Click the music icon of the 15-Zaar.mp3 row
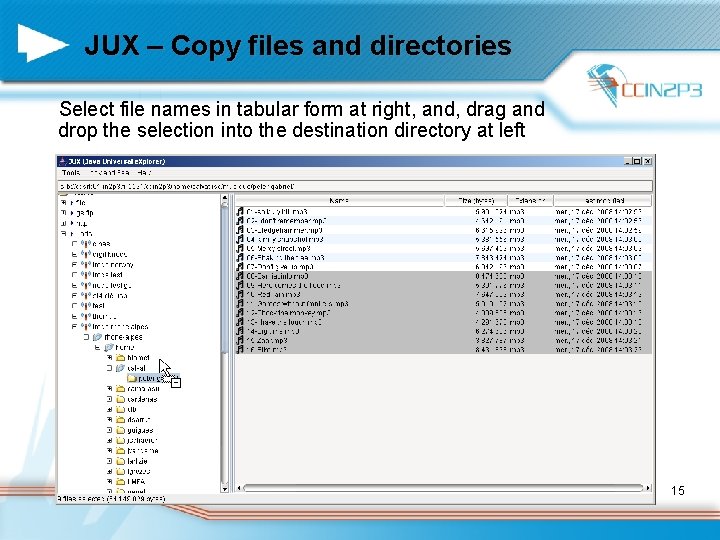This screenshot has height=540, width=720. click(240, 340)
